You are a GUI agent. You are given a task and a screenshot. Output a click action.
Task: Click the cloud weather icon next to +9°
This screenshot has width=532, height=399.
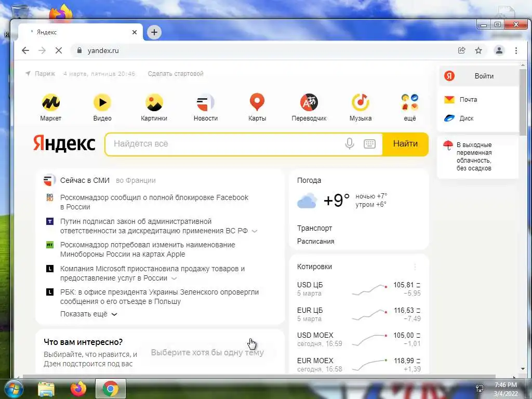[307, 200]
